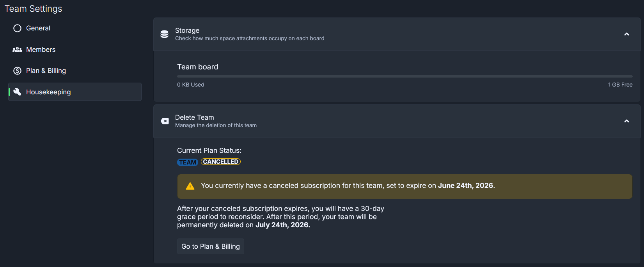Viewport: 644px width, 267px height.
Task: Click the Plan & Billing dollar icon
Action: 17,71
